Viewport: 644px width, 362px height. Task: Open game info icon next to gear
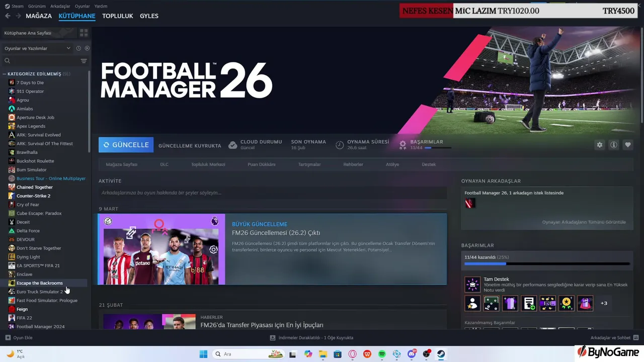(613, 145)
